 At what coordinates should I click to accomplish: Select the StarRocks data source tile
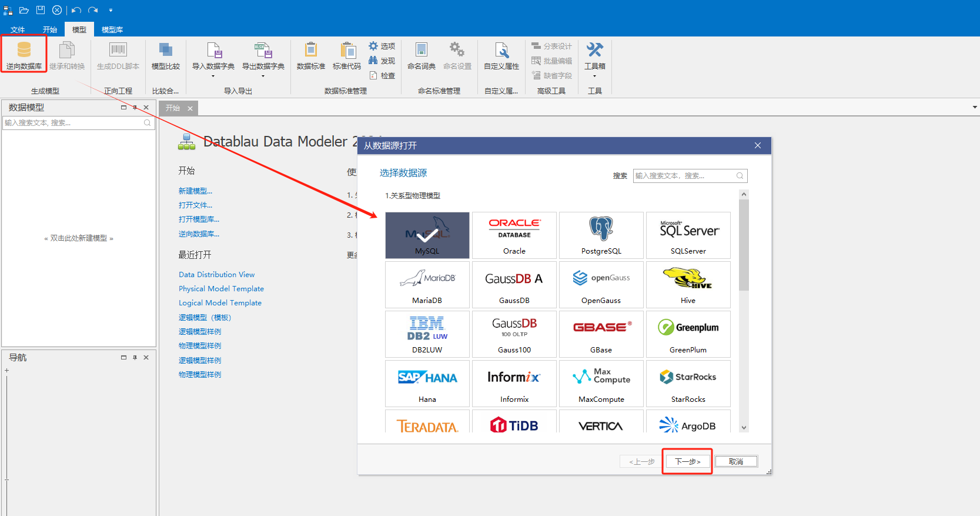click(688, 384)
